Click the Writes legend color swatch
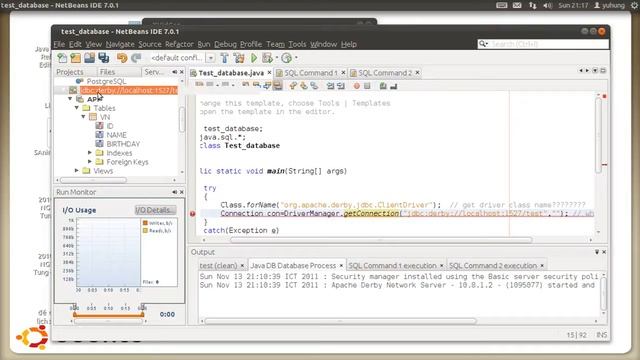This screenshot has height=360, width=640. pos(145,223)
